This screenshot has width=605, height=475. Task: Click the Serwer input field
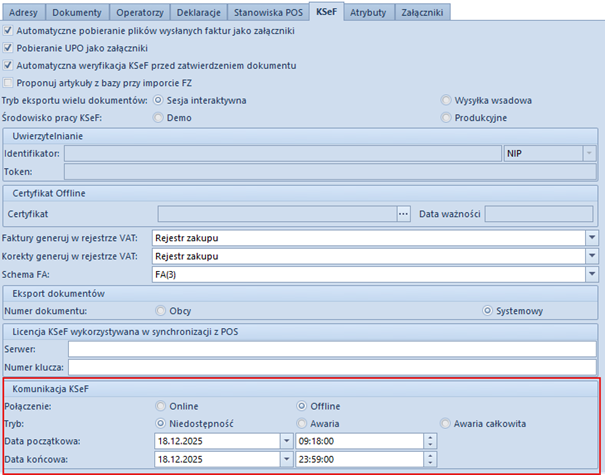332,348
